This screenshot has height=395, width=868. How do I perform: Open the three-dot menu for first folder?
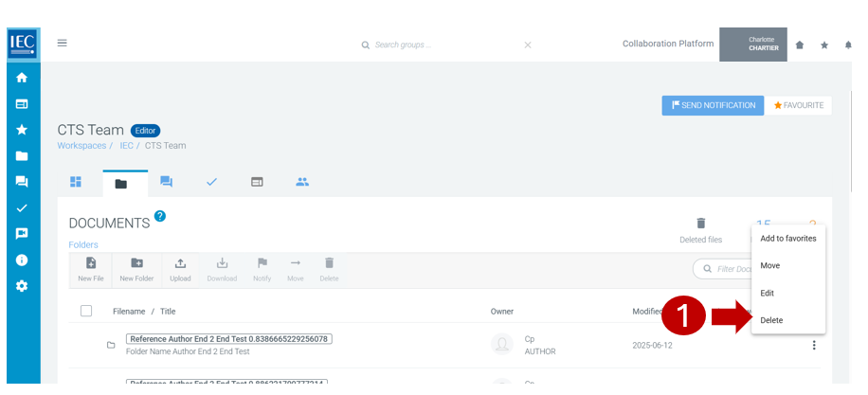click(x=813, y=345)
